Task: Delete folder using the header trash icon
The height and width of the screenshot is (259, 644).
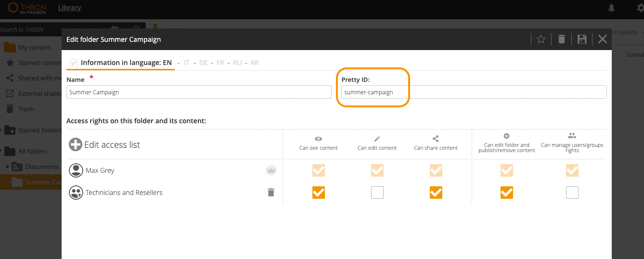Action: (x=561, y=39)
